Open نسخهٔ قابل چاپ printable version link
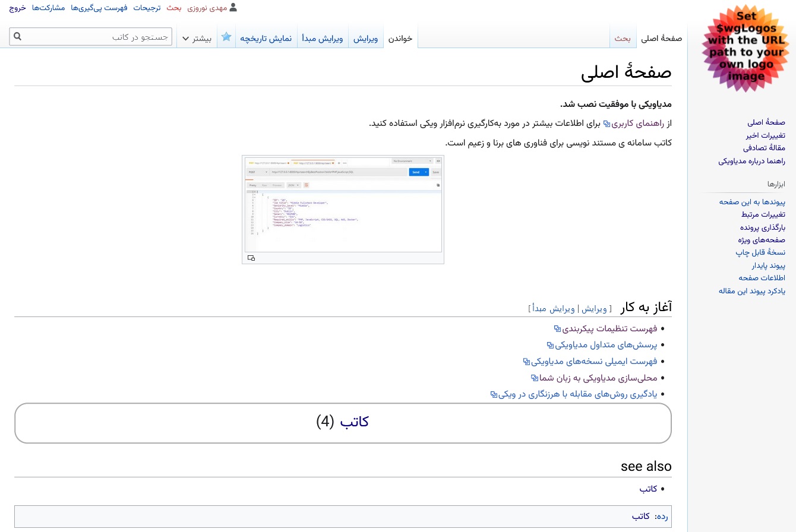796x532 pixels. coord(760,252)
